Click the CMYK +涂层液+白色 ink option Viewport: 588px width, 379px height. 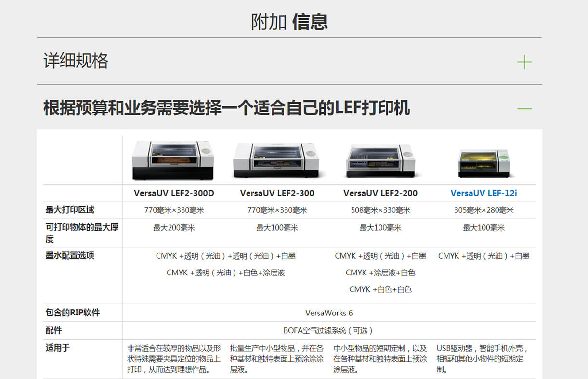coord(380,273)
